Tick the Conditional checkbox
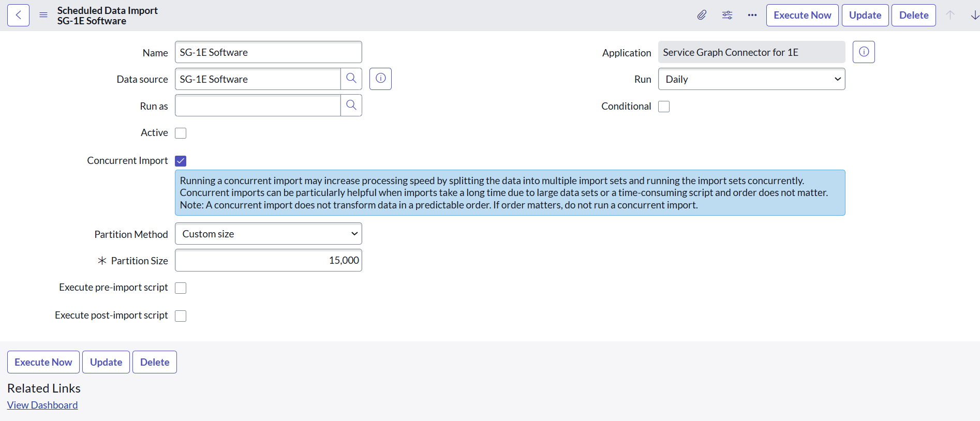This screenshot has height=421, width=980. [x=664, y=107]
